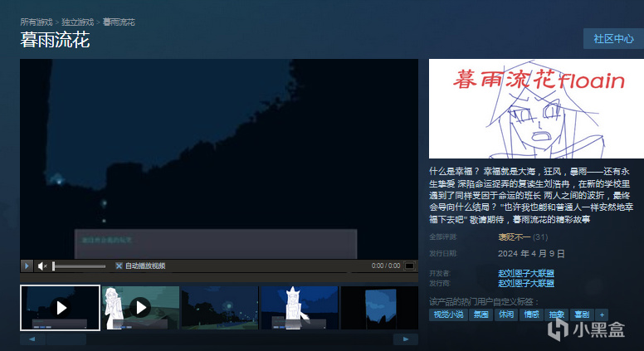This screenshot has width=644, height=351.
Task: Select the 氛围 tag
Action: click(481, 314)
